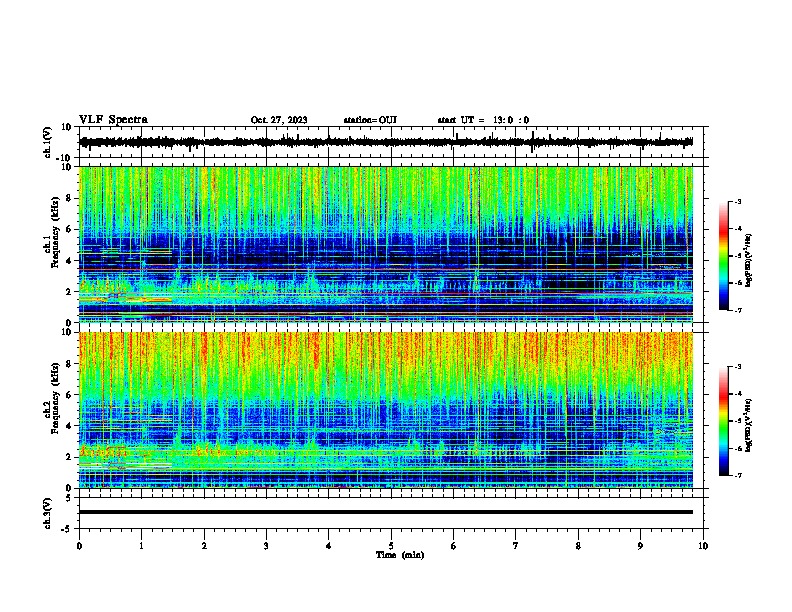Click the "8" kHz tick on ch.2 frequency axis
Image resolution: width=792 pixels, height=612 pixels.
(x=69, y=364)
